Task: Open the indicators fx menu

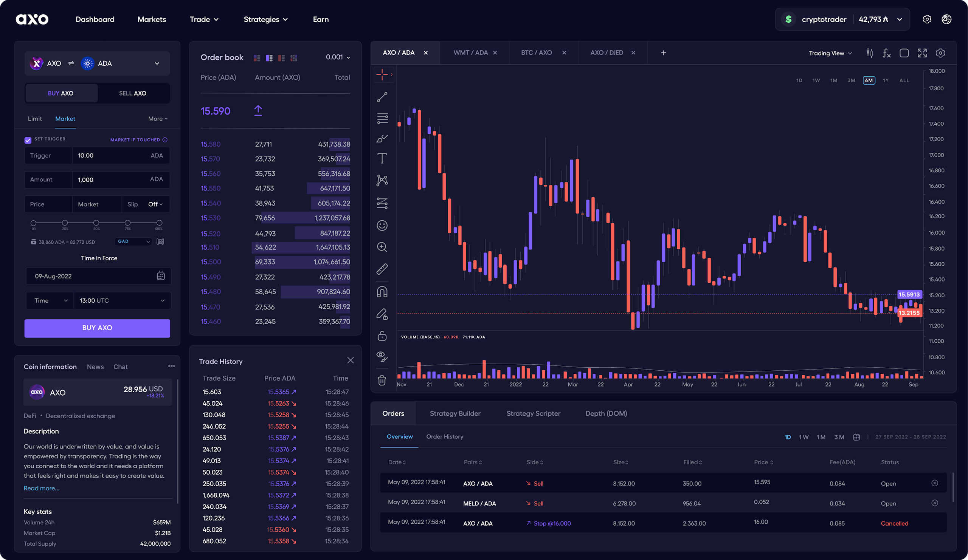Action: (887, 53)
